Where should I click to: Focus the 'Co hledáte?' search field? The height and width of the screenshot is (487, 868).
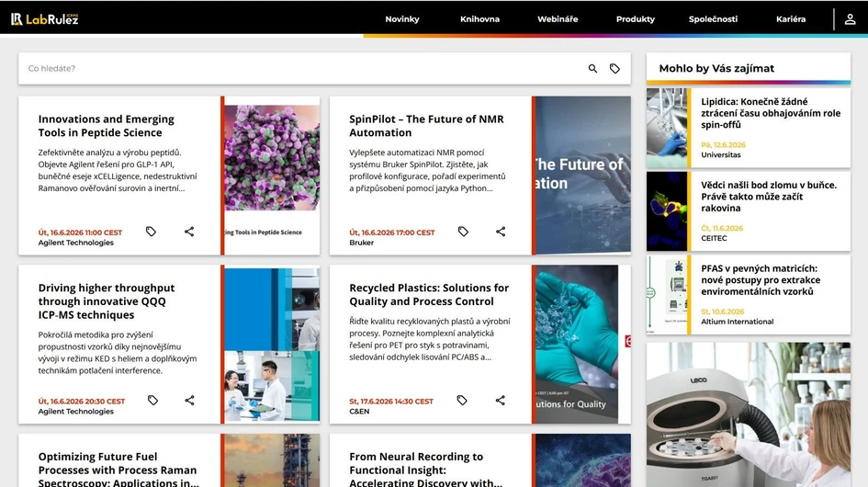point(301,69)
